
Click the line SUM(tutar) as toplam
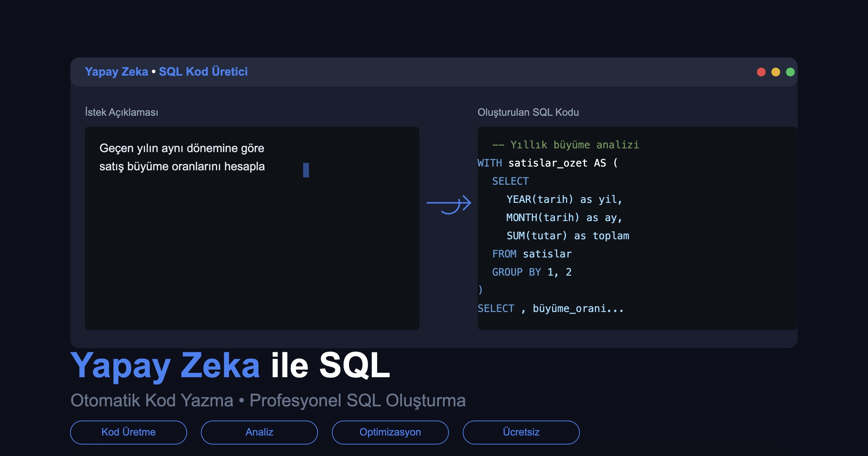[568, 236]
